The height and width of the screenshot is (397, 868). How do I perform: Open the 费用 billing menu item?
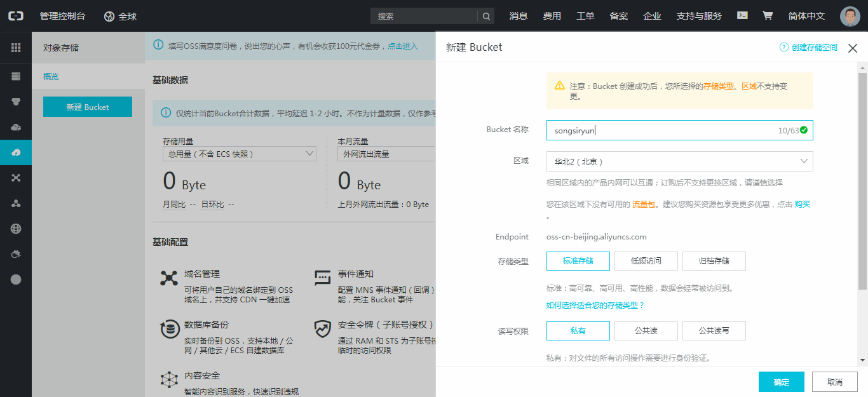[x=552, y=15]
